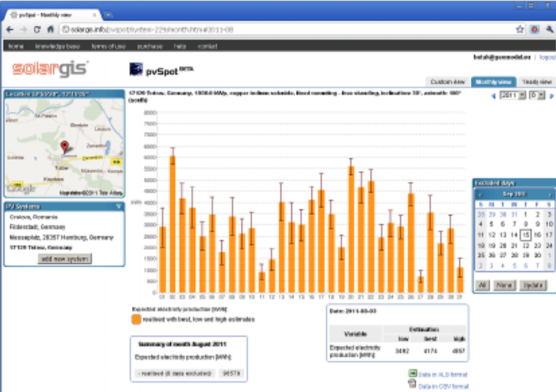
Task: Open the browser home page icon
Action: pyautogui.click(x=50, y=30)
